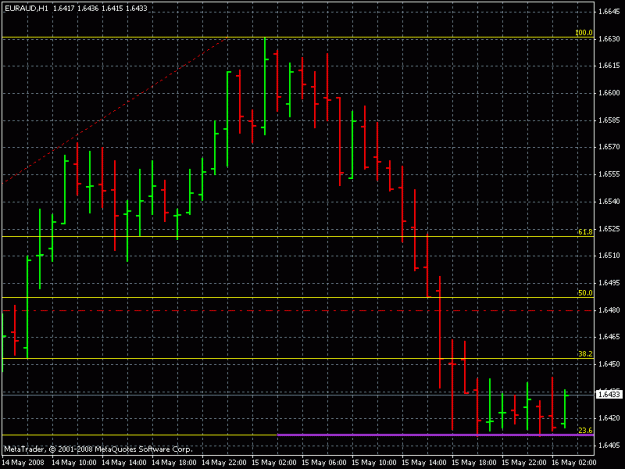Click the 1.6630 price axis label
Viewport: 625px width, 469px height.
click(609, 39)
